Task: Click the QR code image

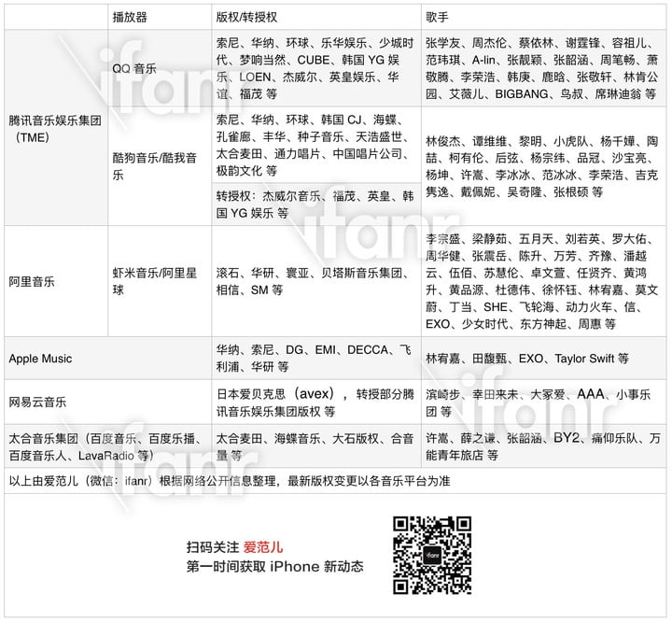Action: point(432,555)
